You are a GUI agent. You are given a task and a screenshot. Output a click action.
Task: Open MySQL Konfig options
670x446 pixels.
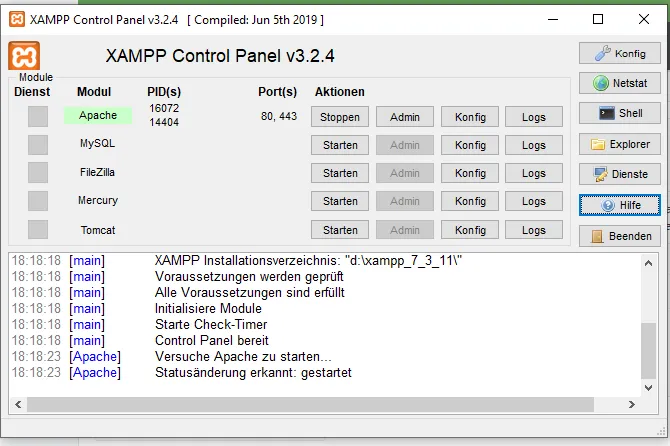coord(470,145)
